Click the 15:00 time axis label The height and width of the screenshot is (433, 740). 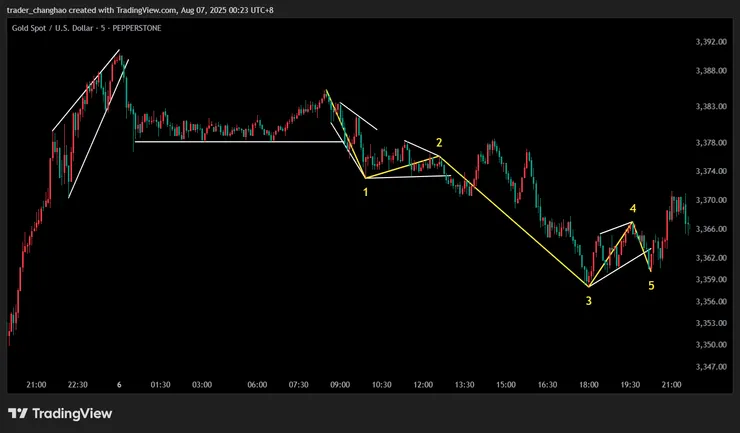506,385
